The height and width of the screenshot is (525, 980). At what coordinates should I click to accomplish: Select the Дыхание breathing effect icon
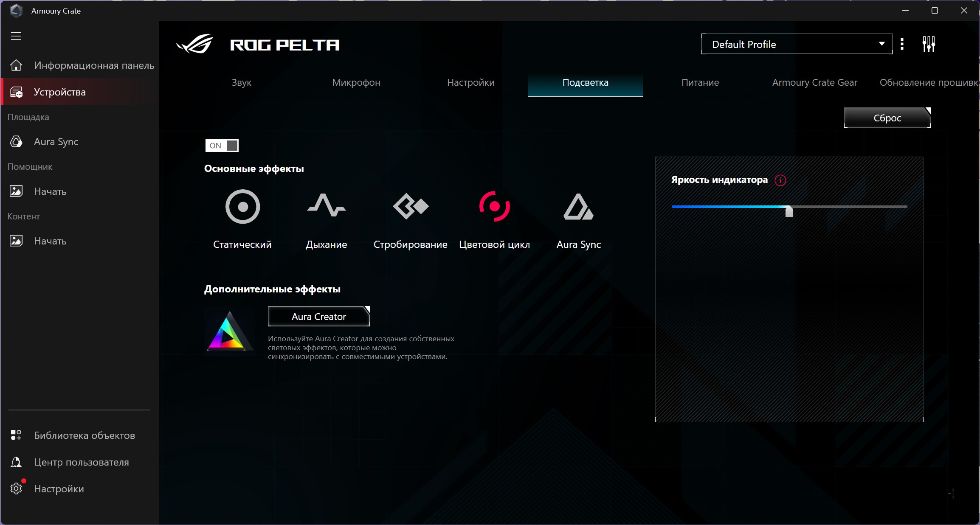tap(327, 205)
